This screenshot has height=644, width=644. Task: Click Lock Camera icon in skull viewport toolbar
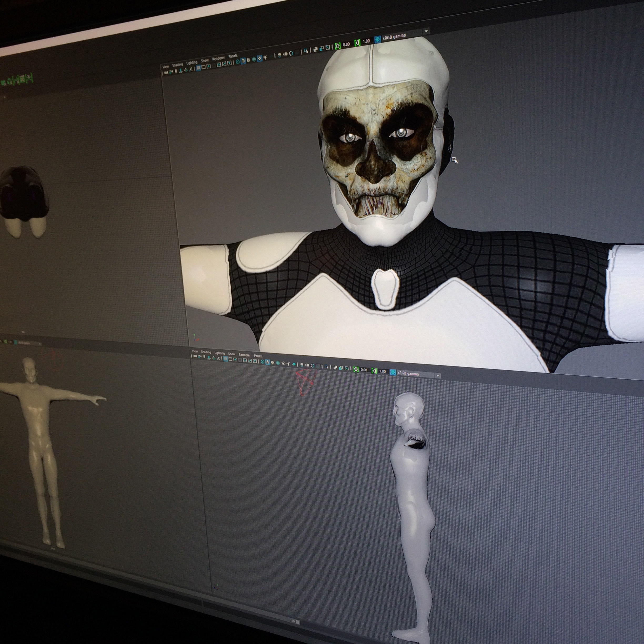[x=171, y=72]
